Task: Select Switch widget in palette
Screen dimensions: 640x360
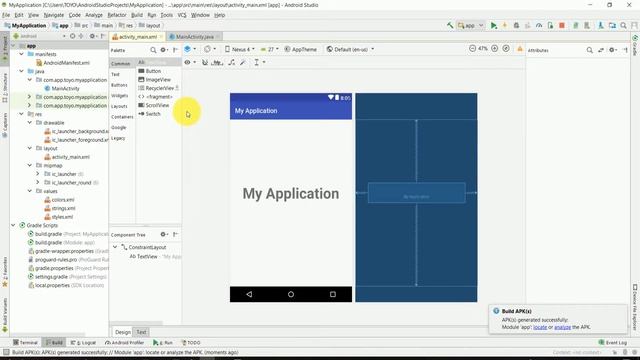Action: coord(149,114)
